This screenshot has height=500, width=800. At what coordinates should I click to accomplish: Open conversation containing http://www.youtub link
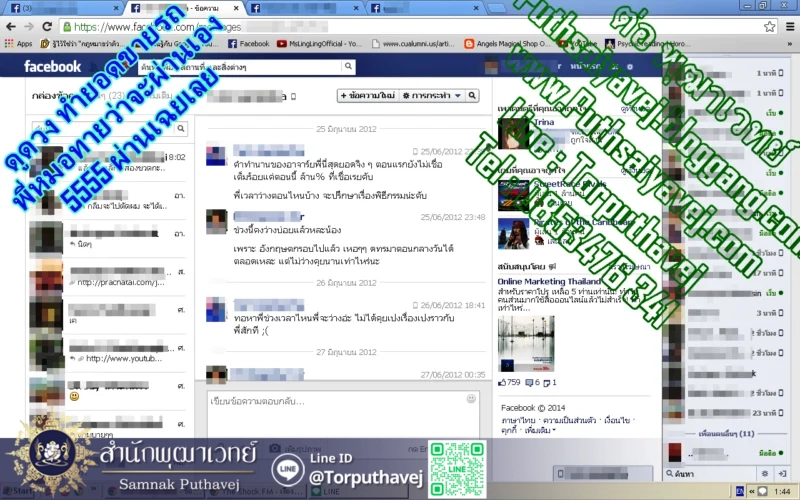[109, 353]
